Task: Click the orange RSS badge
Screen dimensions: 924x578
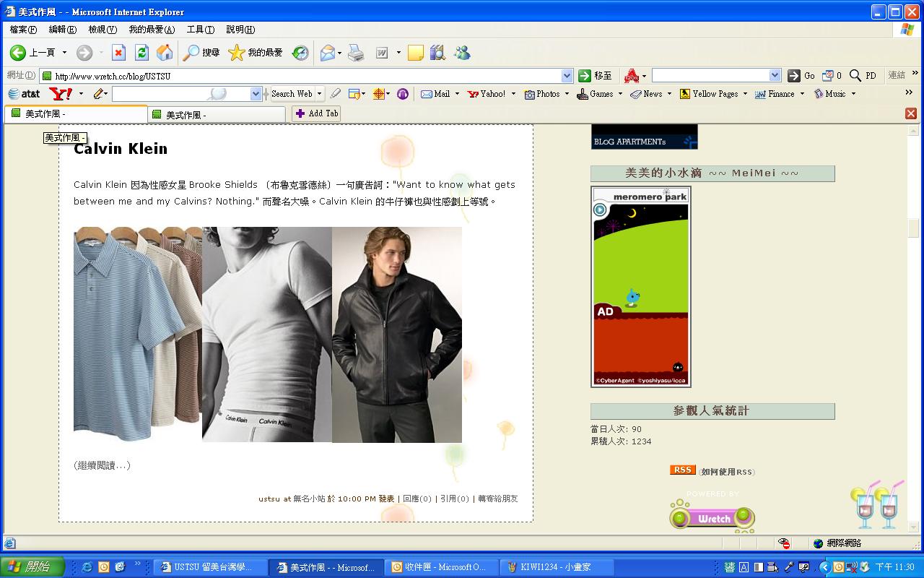Action: (682, 470)
